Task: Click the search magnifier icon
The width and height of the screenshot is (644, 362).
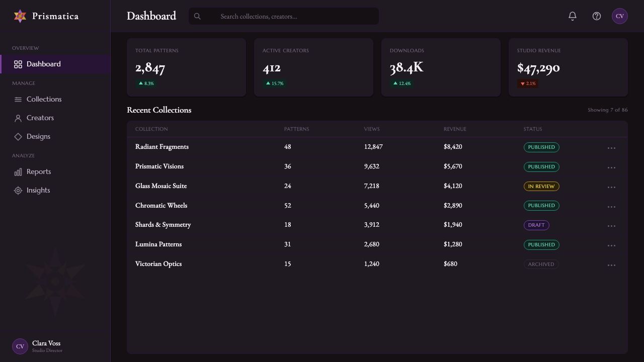Action: pos(197,16)
